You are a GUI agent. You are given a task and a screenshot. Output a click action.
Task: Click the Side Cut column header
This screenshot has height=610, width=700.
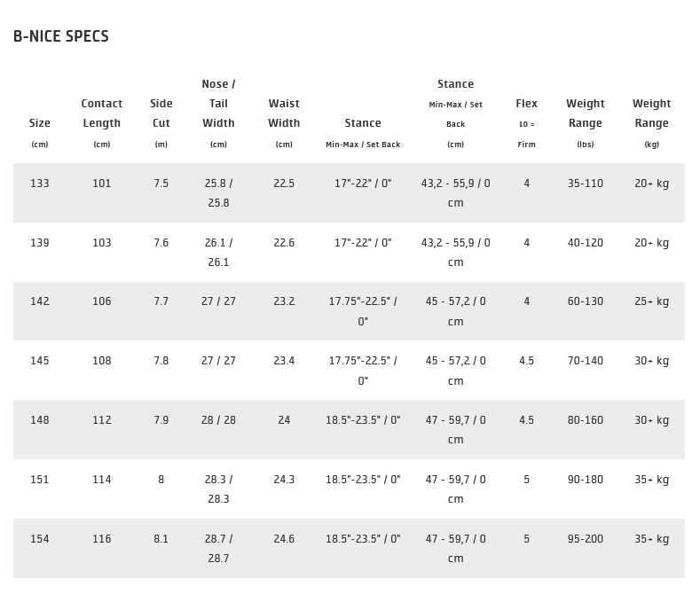tap(161, 113)
